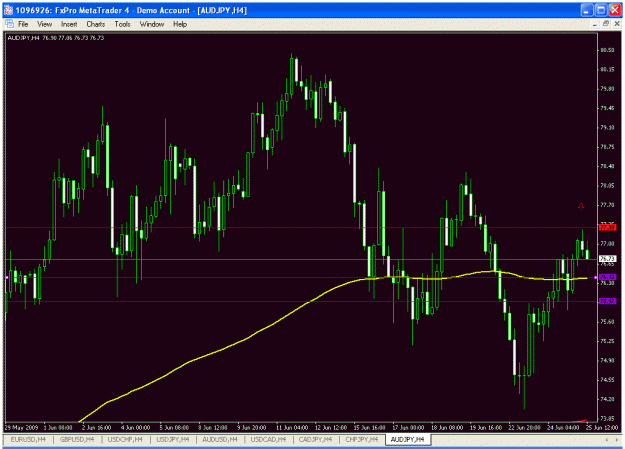Viewport: 625px width, 449px height.
Task: Switch to the CADJPY,H4 chart tab
Action: 315,439
